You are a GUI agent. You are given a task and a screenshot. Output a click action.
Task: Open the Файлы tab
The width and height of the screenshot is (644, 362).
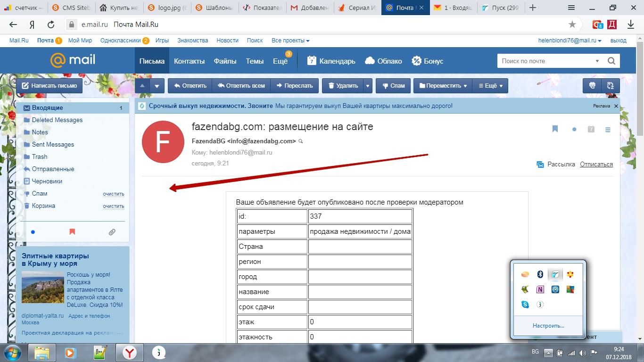pos(225,61)
